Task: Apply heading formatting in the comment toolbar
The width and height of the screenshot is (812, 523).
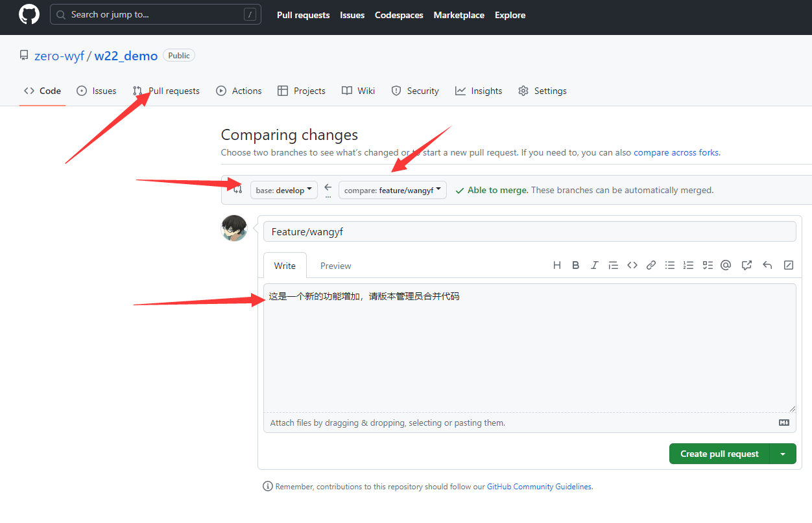Action: tap(556, 265)
